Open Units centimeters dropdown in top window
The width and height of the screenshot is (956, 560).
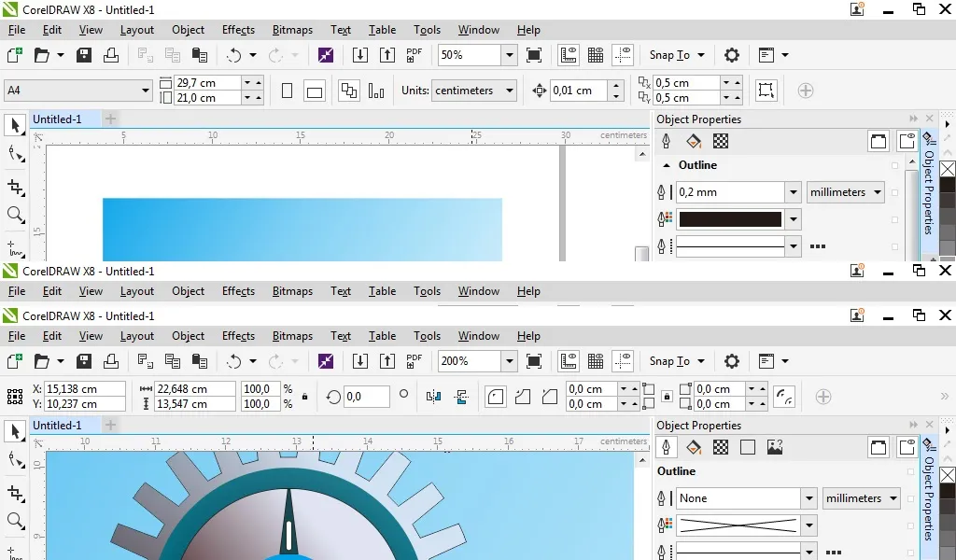510,91
